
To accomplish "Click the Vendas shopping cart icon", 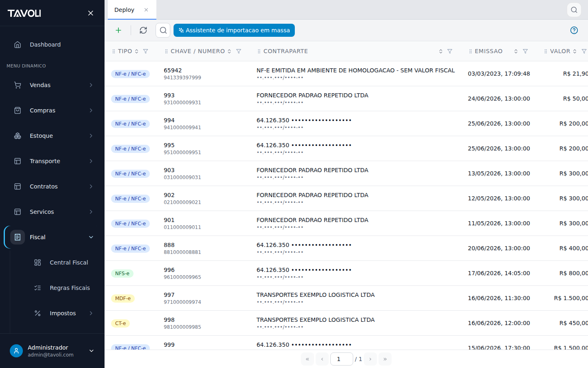I will [x=18, y=85].
